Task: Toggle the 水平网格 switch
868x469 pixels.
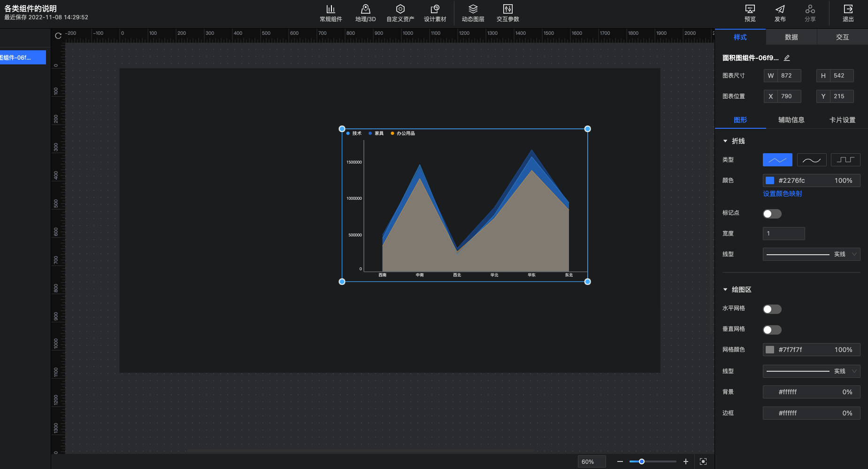Action: [x=772, y=309]
